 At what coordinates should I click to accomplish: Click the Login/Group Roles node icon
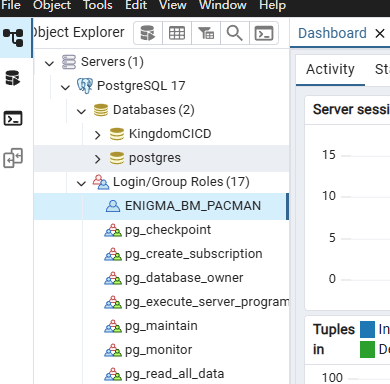101,182
